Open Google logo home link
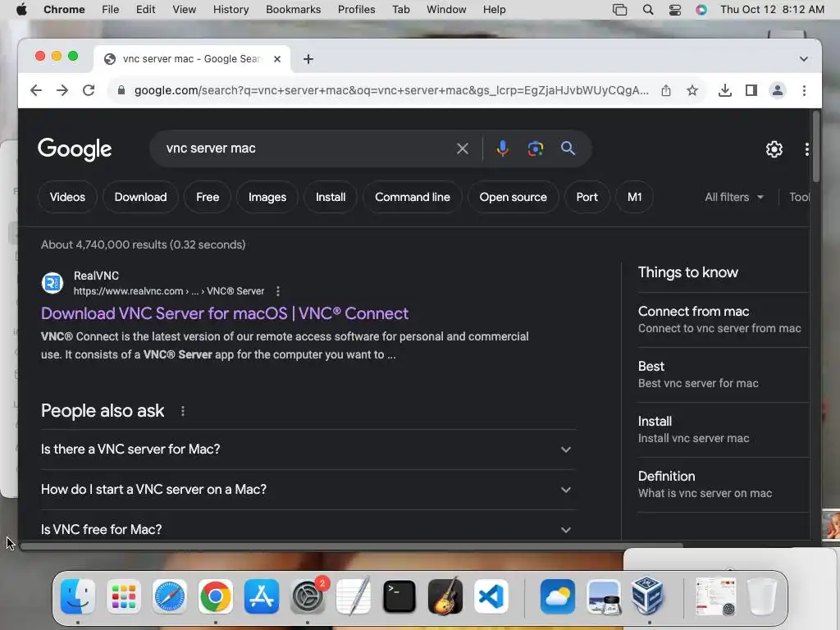The height and width of the screenshot is (630, 840). [75, 149]
